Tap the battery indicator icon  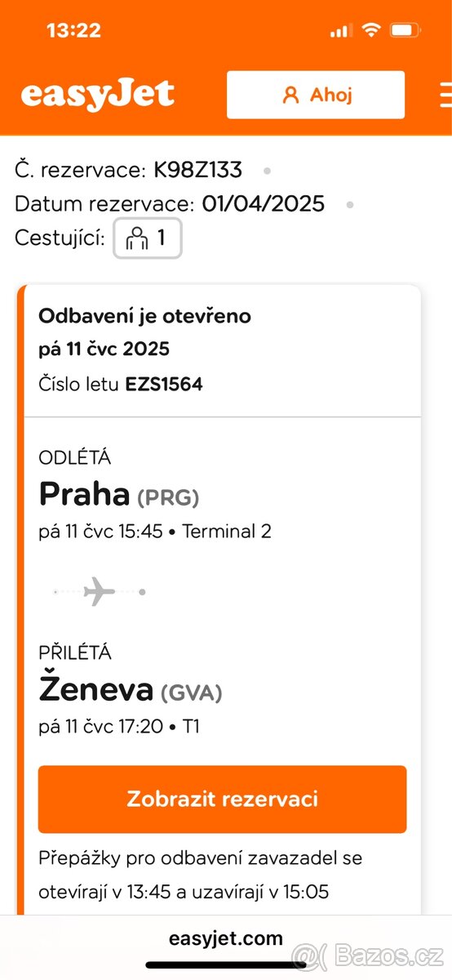click(x=405, y=31)
